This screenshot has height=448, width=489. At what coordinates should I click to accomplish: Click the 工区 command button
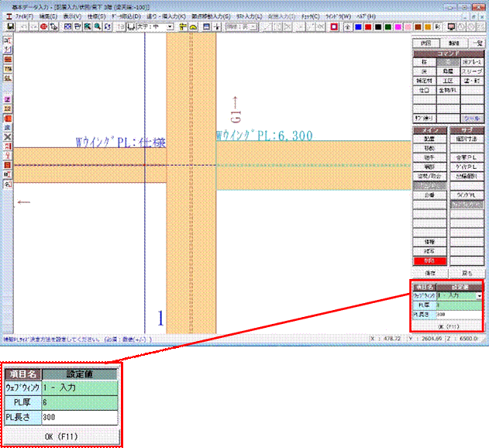coord(448,81)
